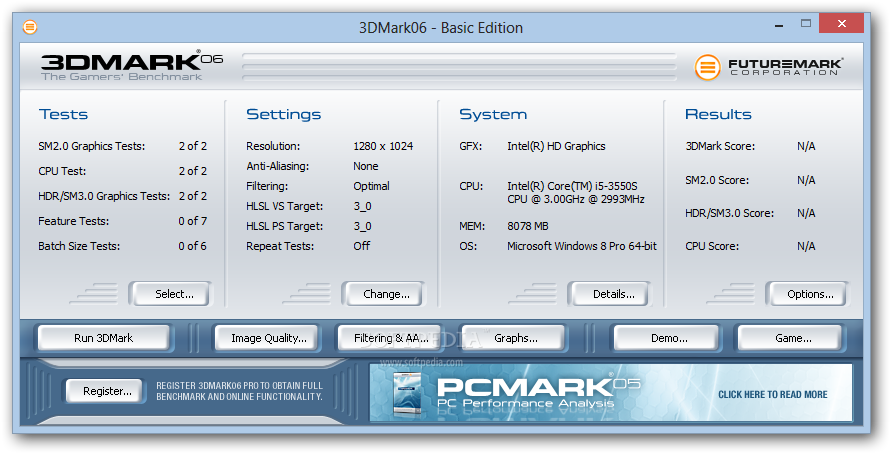Open the Graphs... tool
Screen dimensions: 891x454
click(515, 338)
